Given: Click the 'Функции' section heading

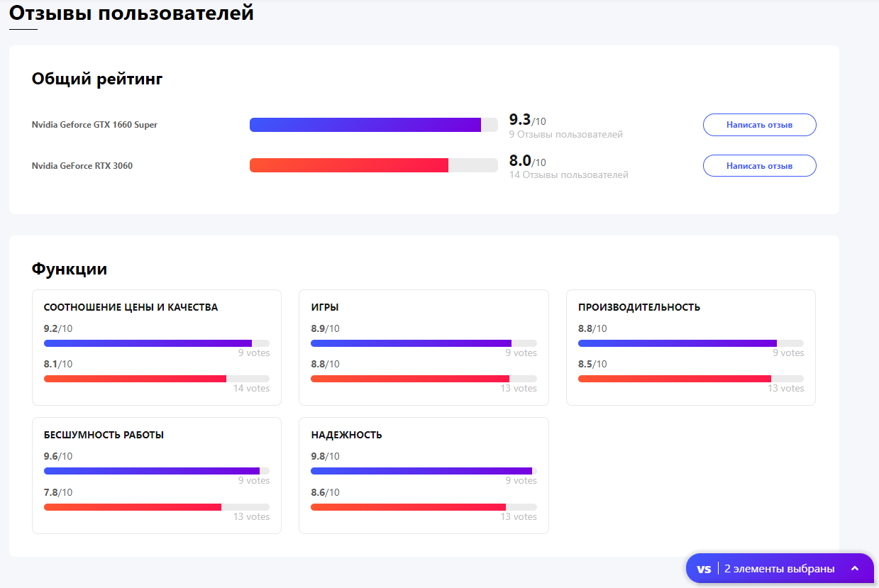Looking at the screenshot, I should [70, 269].
